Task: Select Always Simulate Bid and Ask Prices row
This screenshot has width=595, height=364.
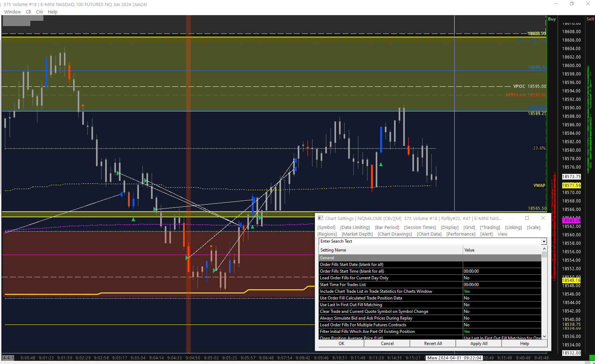Action: click(x=430, y=318)
